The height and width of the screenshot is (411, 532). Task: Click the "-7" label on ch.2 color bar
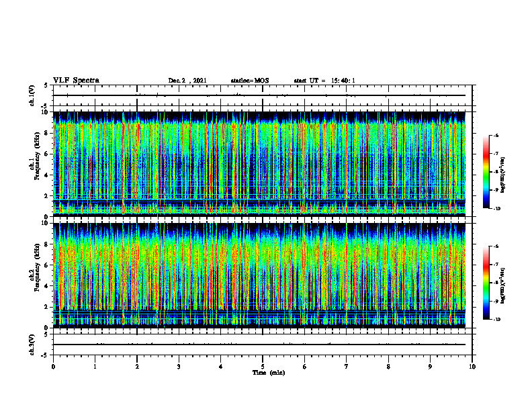495,265
